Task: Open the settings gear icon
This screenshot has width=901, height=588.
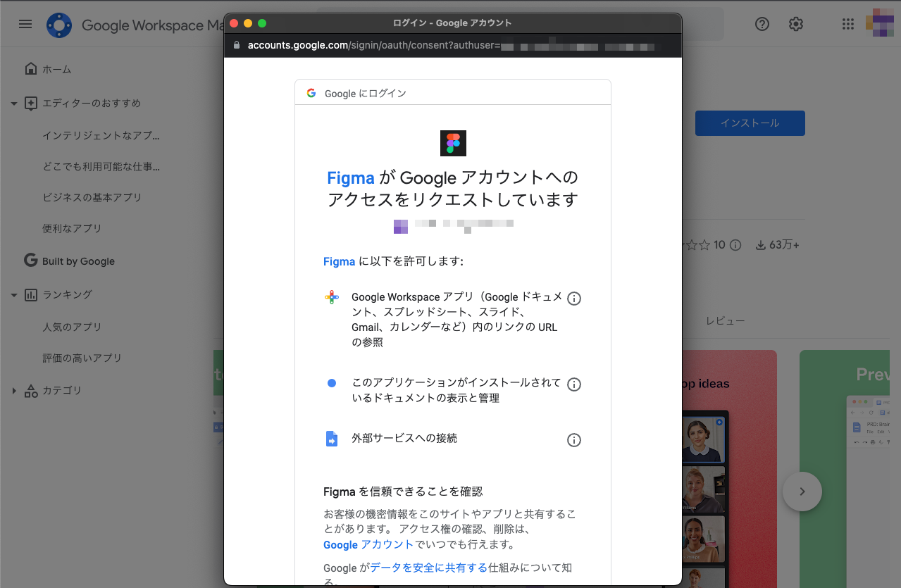Action: pyautogui.click(x=796, y=24)
